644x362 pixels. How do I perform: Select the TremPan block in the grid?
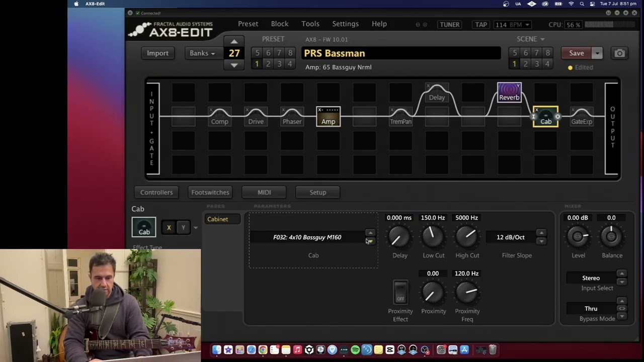(401, 116)
